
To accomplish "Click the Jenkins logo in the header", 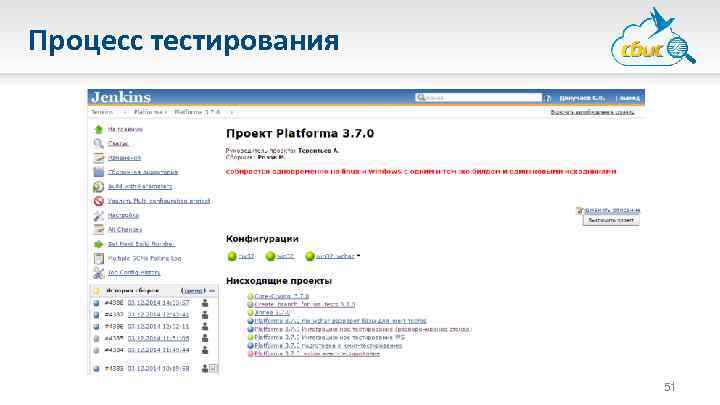I will [x=121, y=97].
